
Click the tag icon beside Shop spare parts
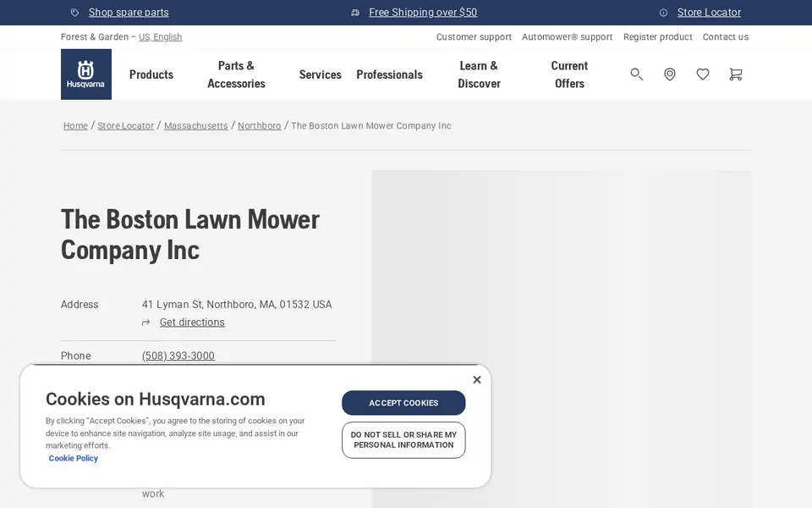pos(75,13)
